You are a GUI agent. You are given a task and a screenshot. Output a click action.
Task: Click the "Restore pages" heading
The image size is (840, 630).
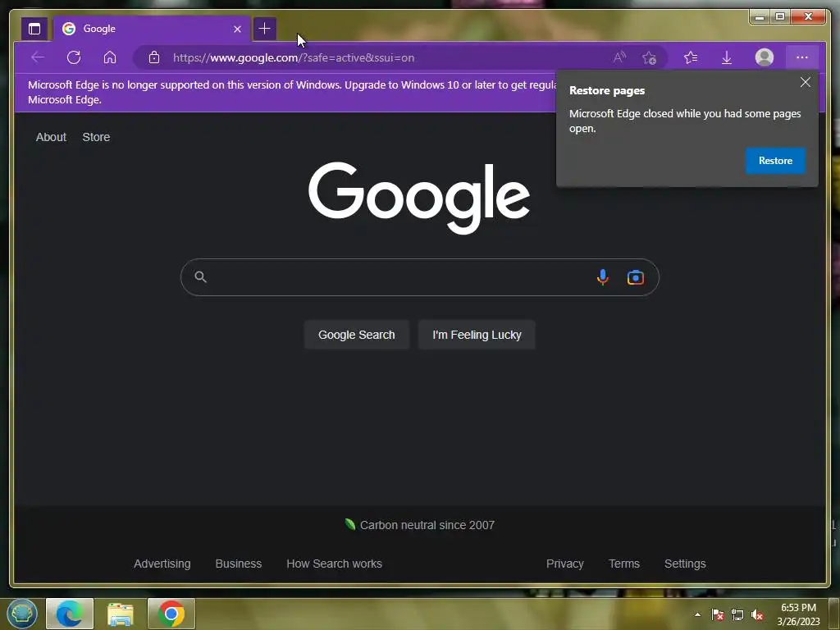coord(607,90)
